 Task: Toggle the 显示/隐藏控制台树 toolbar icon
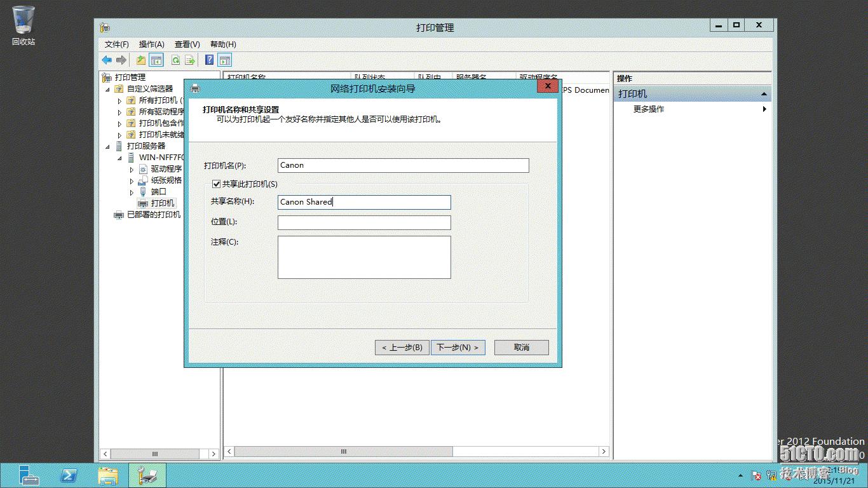point(156,59)
